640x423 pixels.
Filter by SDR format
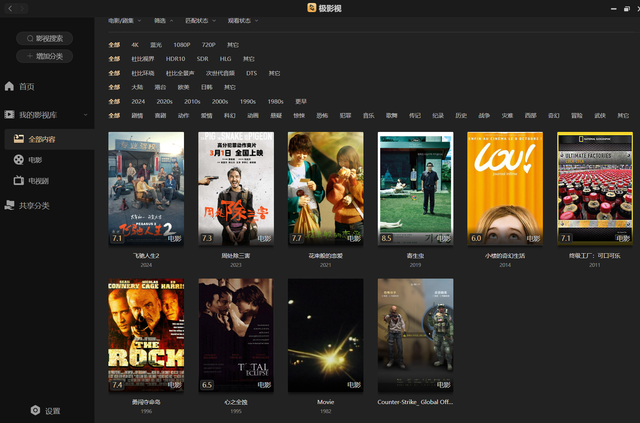click(x=202, y=59)
